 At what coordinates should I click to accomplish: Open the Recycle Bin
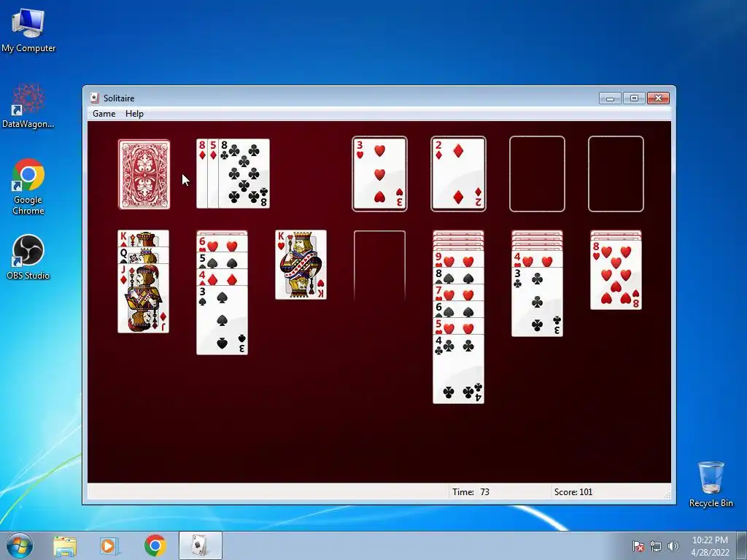coord(711,484)
